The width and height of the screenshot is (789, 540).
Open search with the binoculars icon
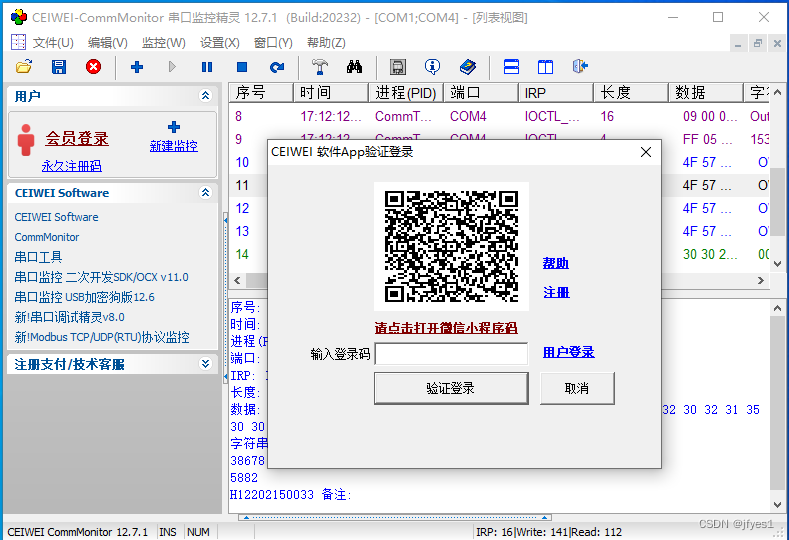pyautogui.click(x=354, y=66)
